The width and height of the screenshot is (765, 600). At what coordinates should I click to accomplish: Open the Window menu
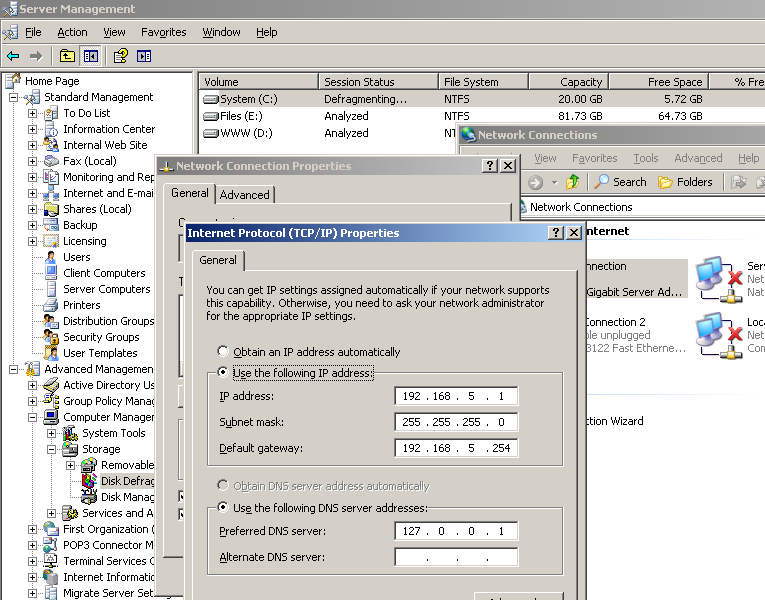click(x=221, y=32)
